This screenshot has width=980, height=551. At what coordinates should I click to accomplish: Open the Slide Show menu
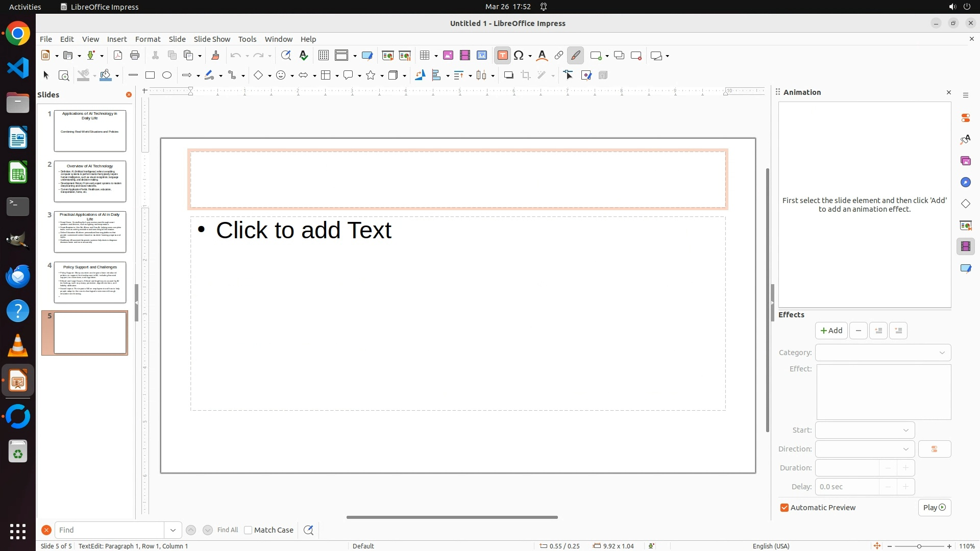pos(212,39)
